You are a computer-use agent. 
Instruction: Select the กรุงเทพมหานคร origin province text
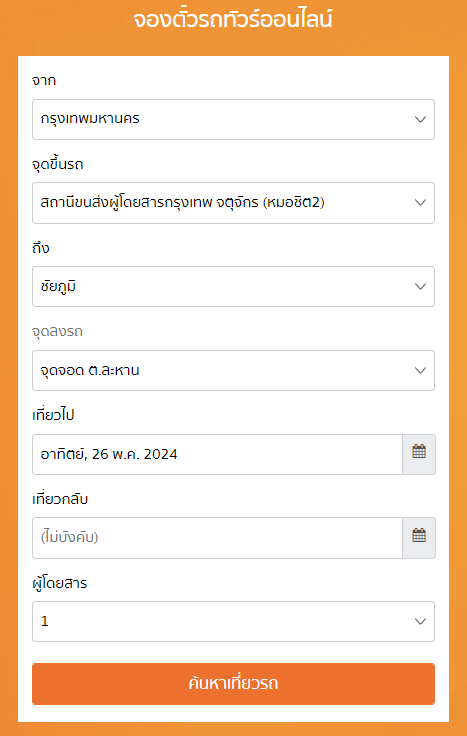(x=90, y=119)
